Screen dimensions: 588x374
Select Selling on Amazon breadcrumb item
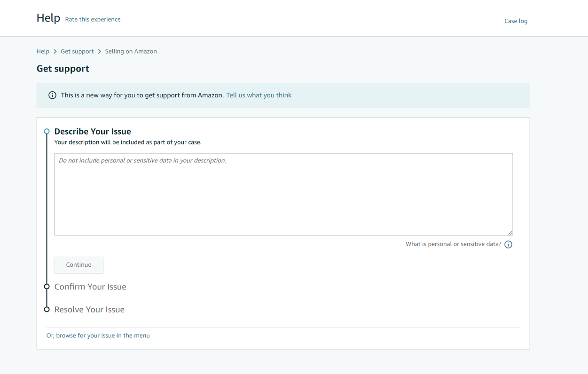pos(131,52)
